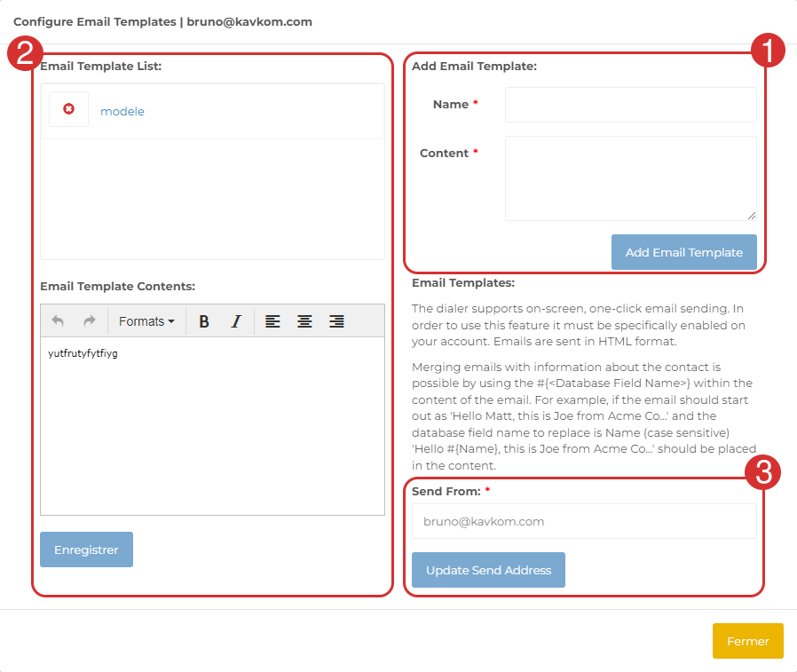Click into the Content textarea

[x=630, y=178]
